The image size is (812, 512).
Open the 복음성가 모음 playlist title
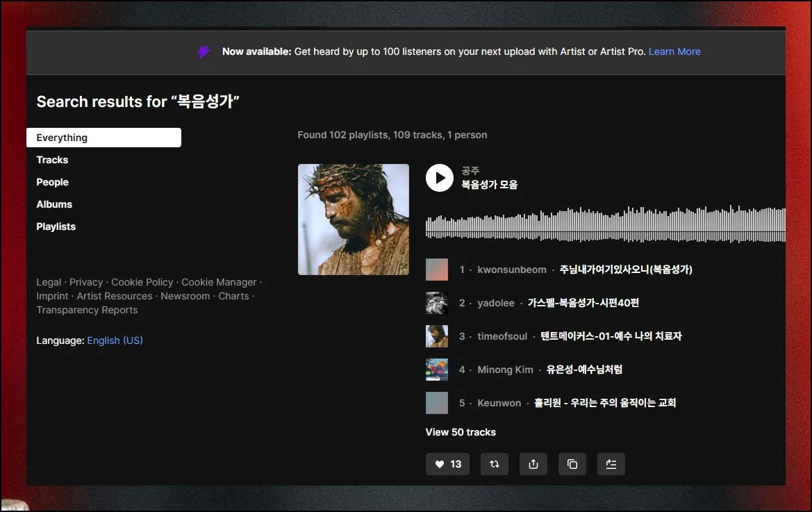pos(490,184)
